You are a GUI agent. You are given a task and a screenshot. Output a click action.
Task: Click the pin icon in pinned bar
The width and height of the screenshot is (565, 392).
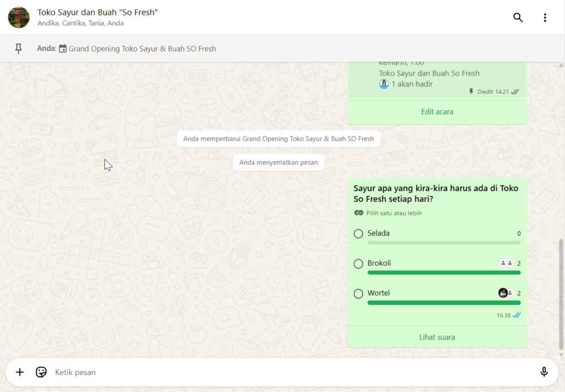pos(18,49)
